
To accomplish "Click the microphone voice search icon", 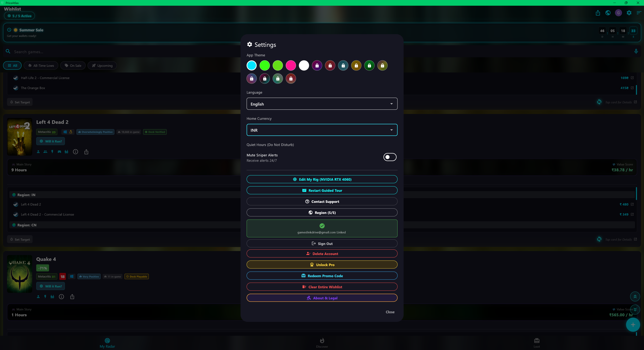I will (636, 52).
